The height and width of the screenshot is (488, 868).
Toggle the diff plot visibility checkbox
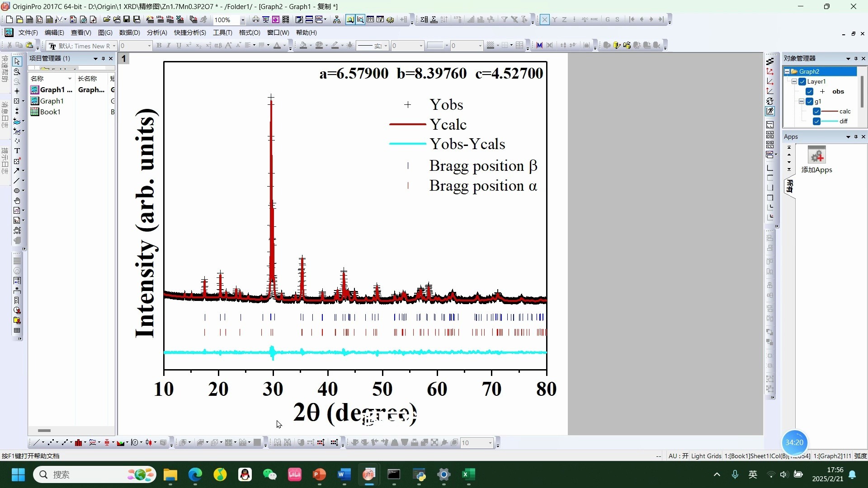tap(816, 121)
